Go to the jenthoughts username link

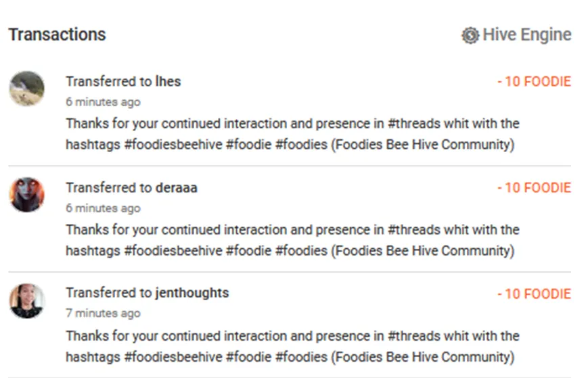[x=191, y=293]
